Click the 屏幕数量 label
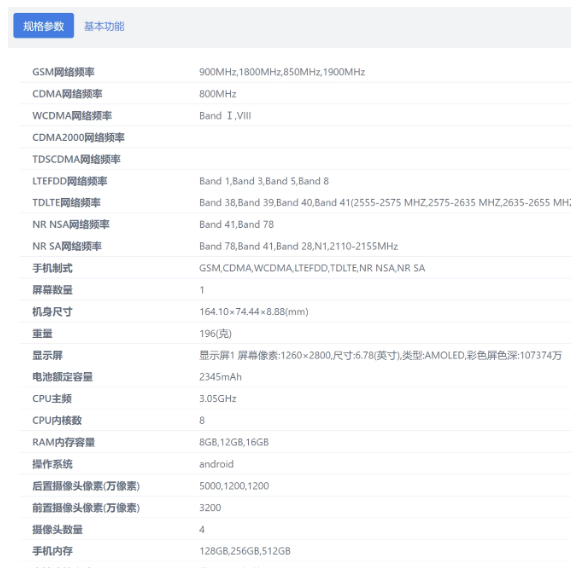This screenshot has height=568, width=571. [52, 290]
